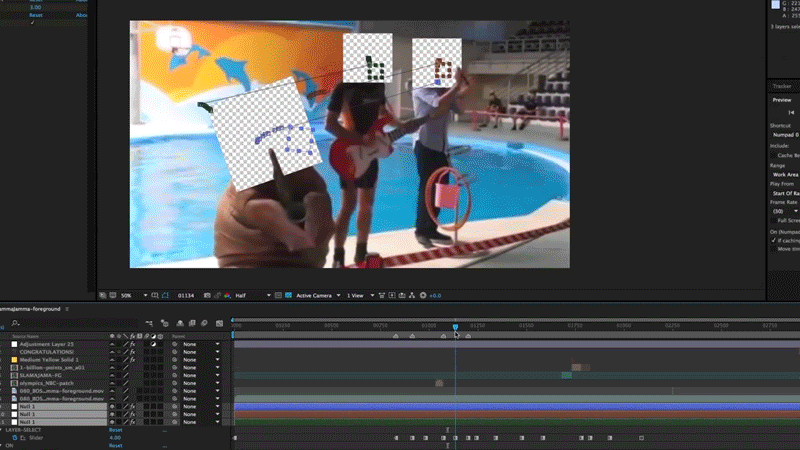The width and height of the screenshot is (800, 450).
Task: Toggle the transparency grid icon
Action: click(x=289, y=295)
